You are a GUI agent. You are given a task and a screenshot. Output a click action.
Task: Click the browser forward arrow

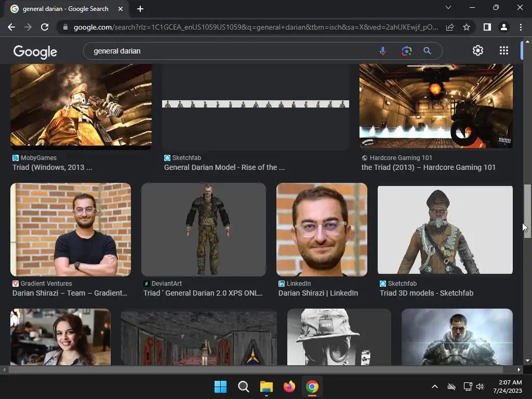coord(28,27)
